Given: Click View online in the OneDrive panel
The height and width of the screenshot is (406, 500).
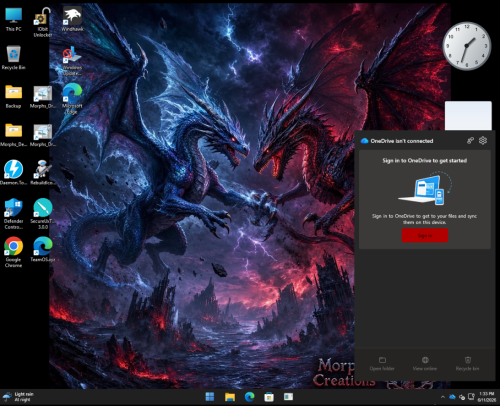Looking at the screenshot, I should click(425, 364).
